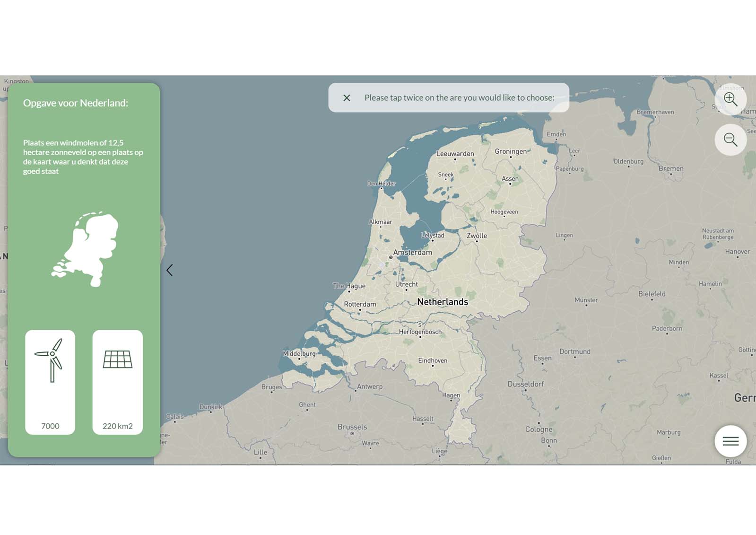Click Münster city label
The width and height of the screenshot is (756, 535).
coord(586,300)
